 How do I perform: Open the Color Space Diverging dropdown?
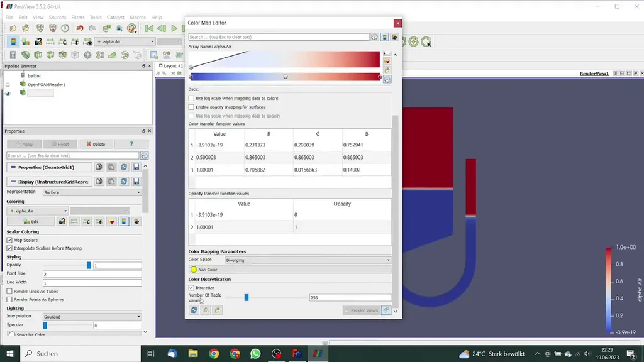click(x=309, y=260)
